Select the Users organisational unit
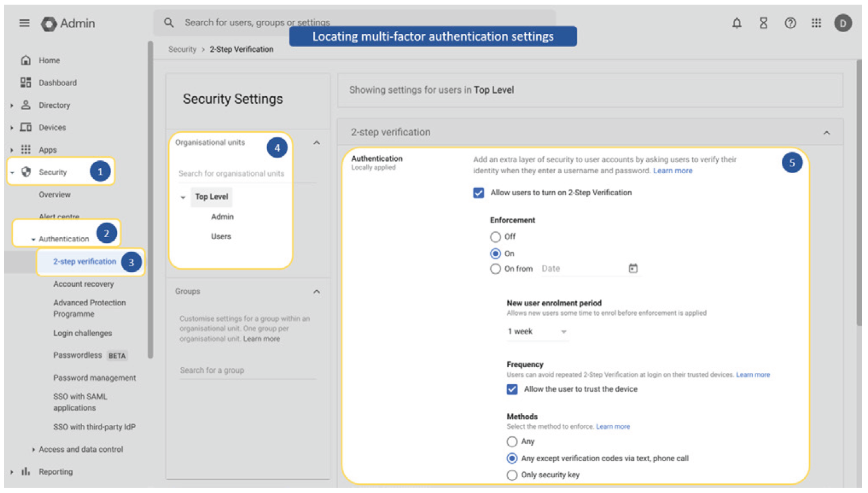This screenshot has width=868, height=493. (x=221, y=237)
